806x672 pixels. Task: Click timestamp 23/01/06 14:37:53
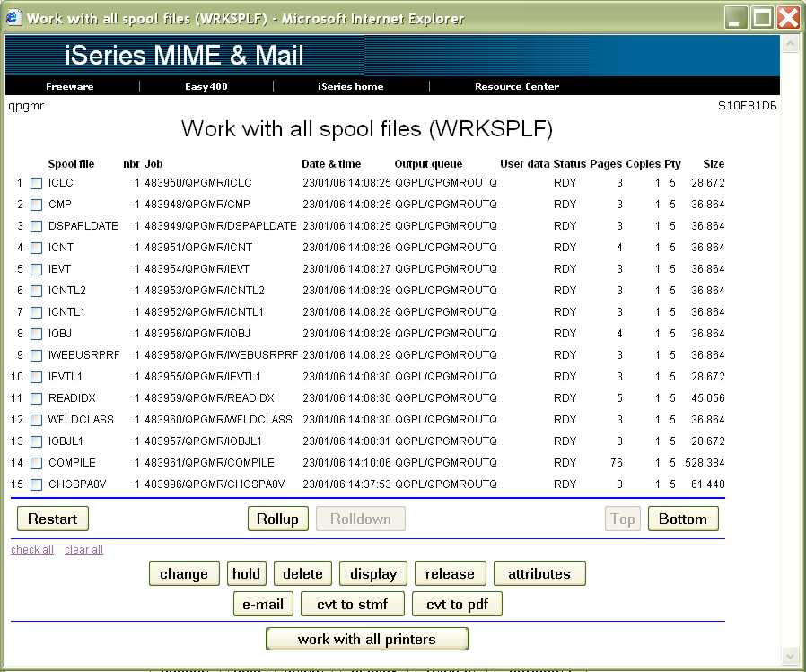[x=347, y=484]
